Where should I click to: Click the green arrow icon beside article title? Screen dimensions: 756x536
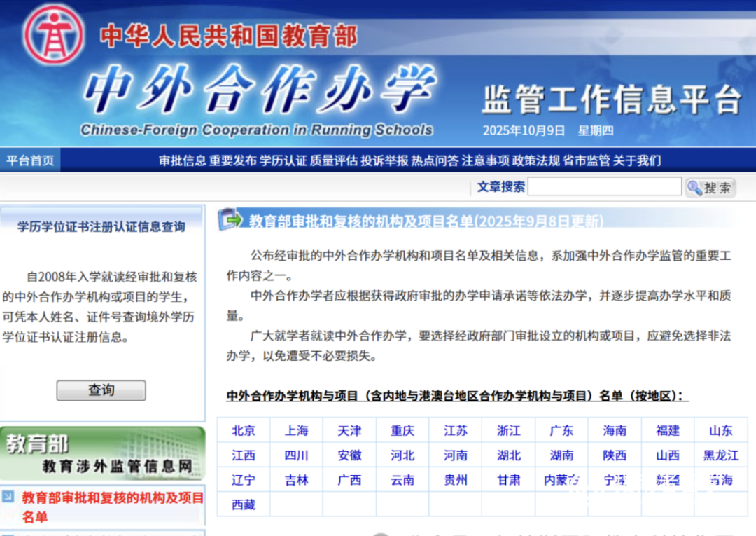pos(230,219)
